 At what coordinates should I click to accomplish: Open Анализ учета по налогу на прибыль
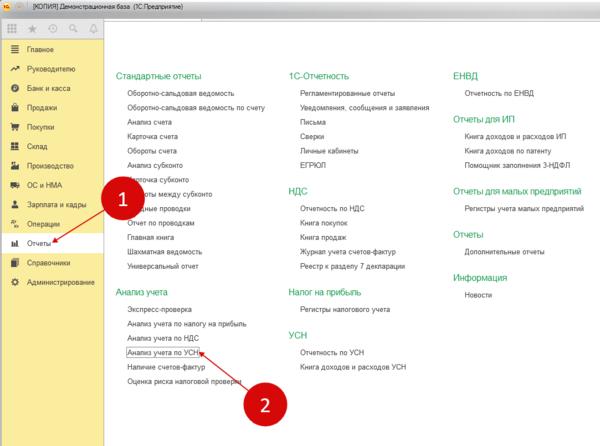tap(187, 324)
